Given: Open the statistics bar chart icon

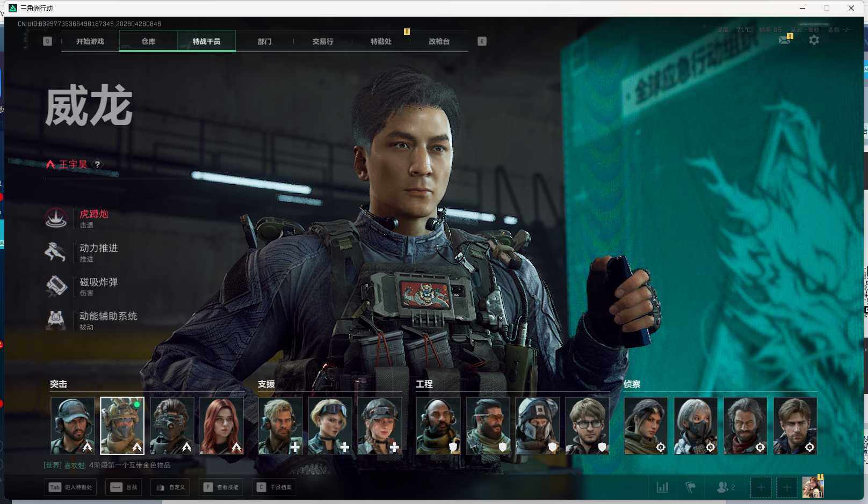Looking at the screenshot, I should pos(663,487).
